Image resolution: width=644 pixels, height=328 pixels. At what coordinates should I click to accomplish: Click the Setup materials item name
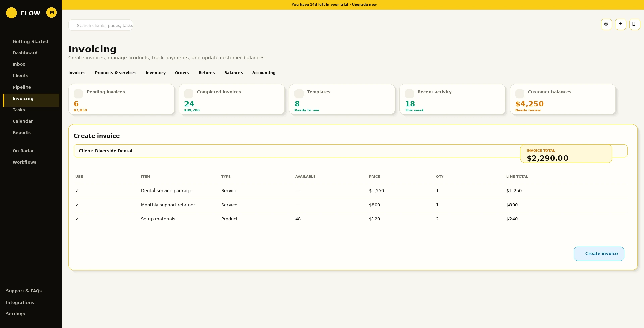(x=158, y=219)
